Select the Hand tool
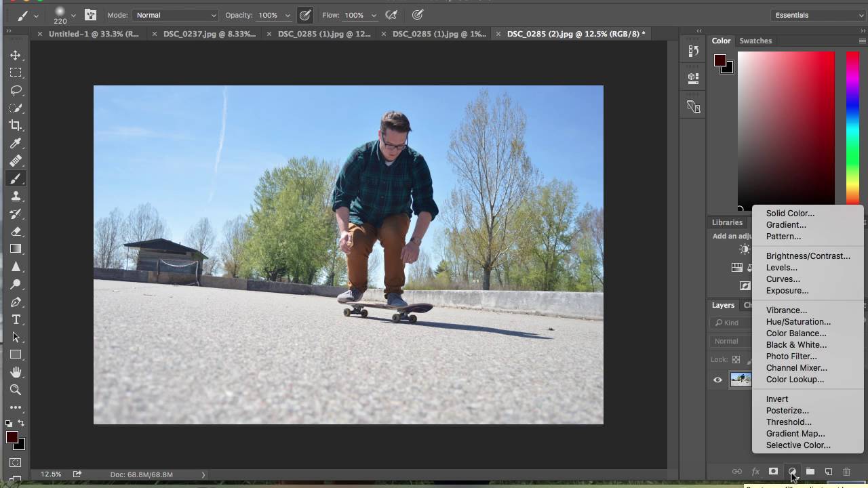Screen dimensions: 868x488 tap(16, 372)
